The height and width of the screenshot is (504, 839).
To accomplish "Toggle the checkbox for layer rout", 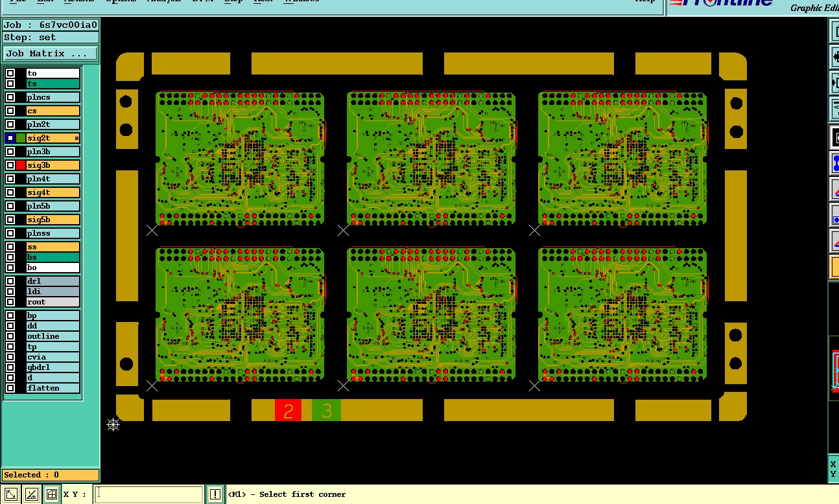I will tap(10, 302).
